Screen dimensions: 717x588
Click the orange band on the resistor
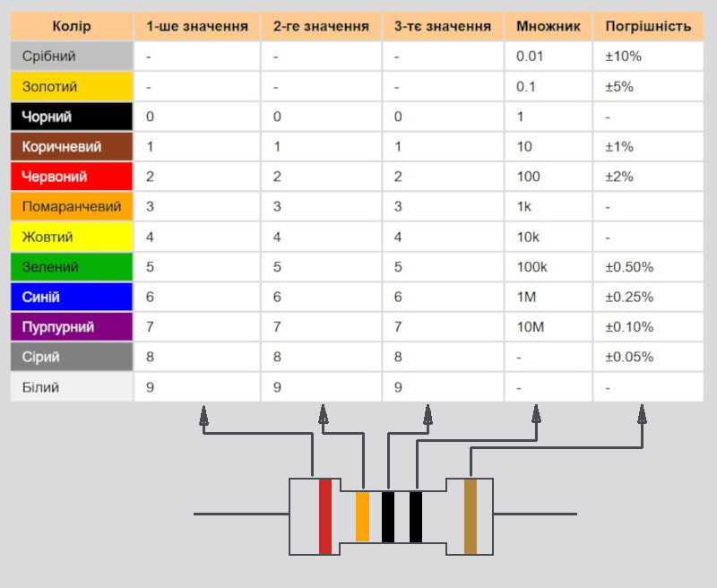[362, 517]
